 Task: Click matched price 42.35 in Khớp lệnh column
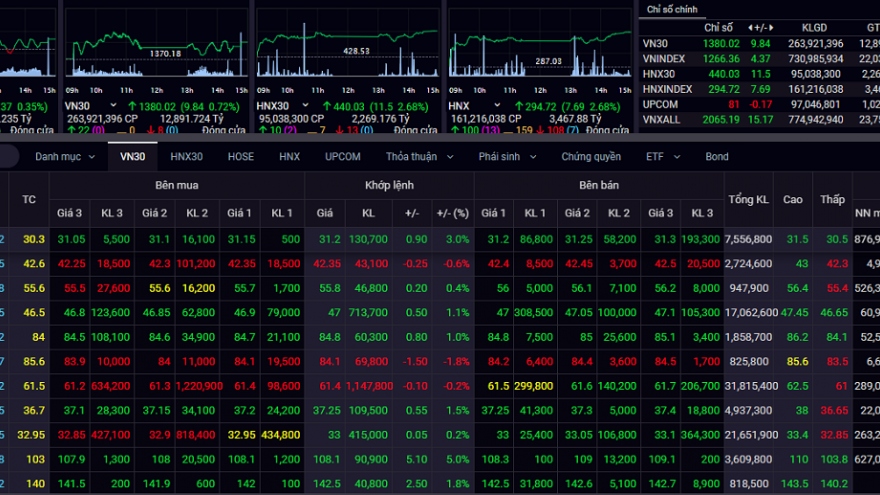click(x=327, y=264)
